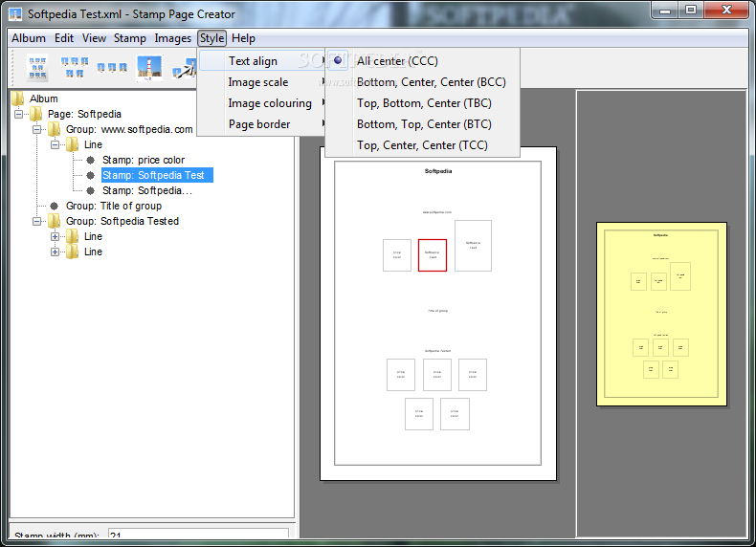Choose Top, Bottom, Center (TBC) alignment

coord(424,103)
